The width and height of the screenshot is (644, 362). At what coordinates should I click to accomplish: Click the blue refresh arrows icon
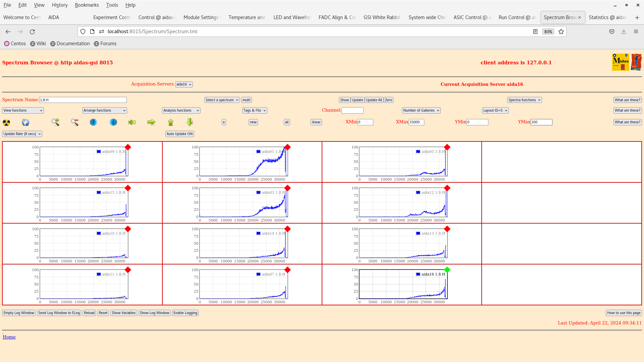[25, 122]
